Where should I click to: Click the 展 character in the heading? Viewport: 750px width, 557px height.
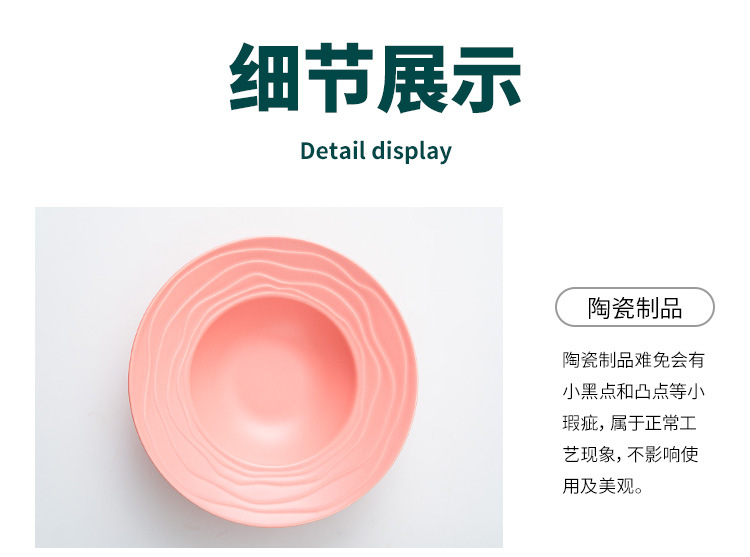click(x=412, y=78)
